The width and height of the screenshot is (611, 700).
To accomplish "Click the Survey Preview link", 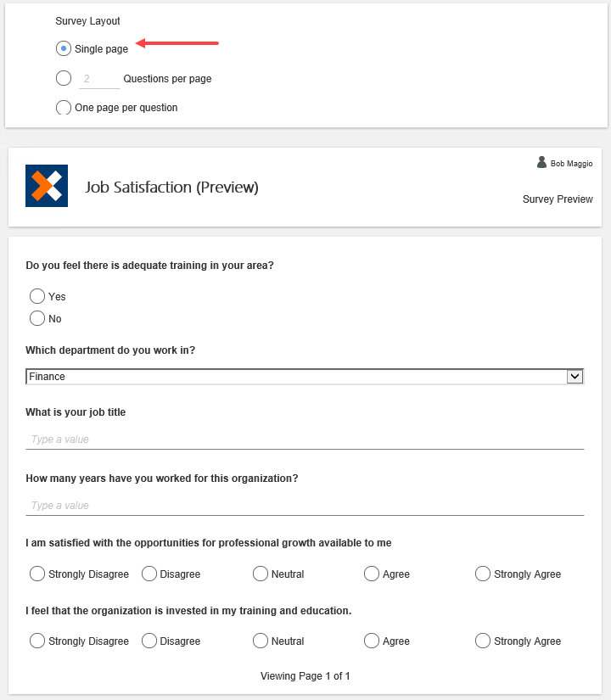I will tap(558, 199).
